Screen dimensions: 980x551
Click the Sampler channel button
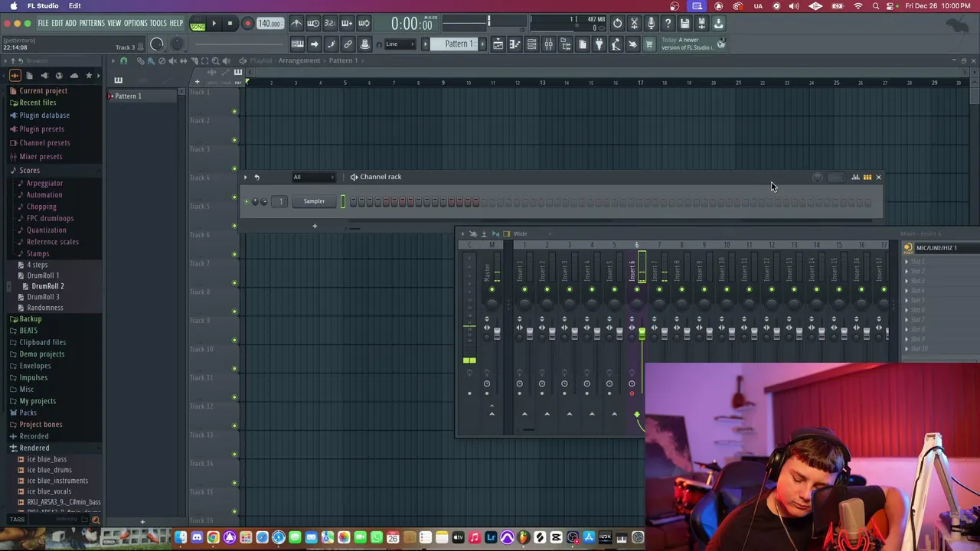point(314,201)
